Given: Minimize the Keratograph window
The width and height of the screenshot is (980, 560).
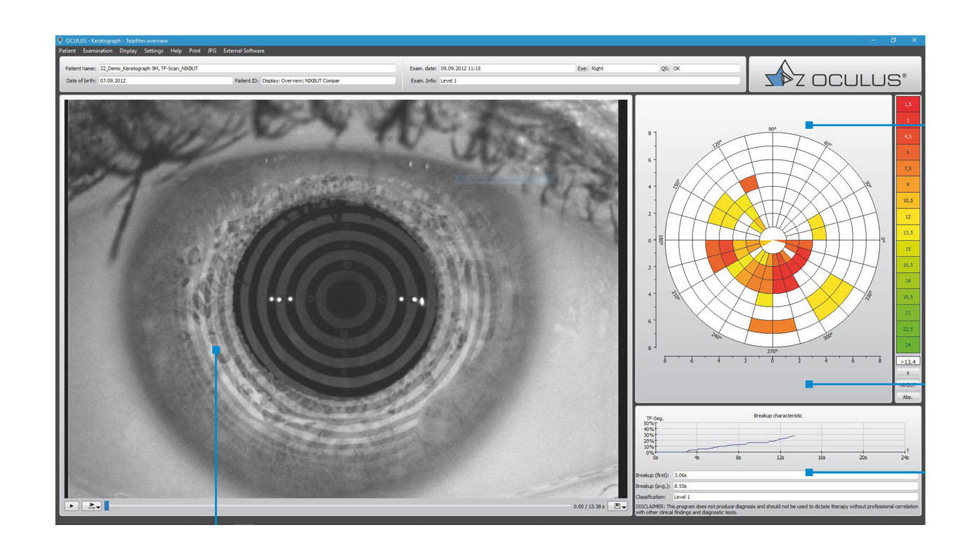Looking at the screenshot, I should point(873,41).
